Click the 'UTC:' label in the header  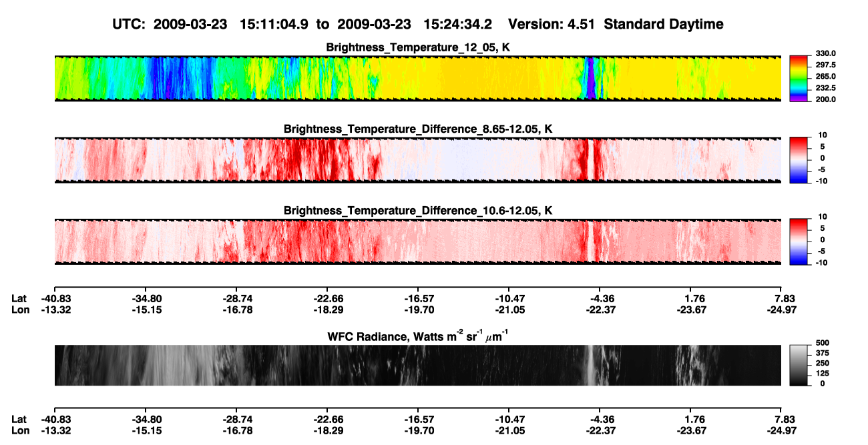click(x=130, y=25)
